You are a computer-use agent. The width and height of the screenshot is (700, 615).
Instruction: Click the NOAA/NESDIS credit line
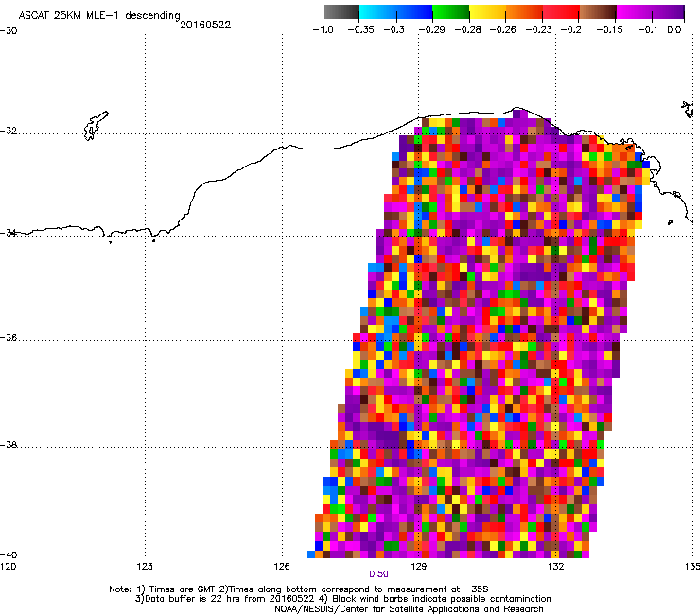409,609
